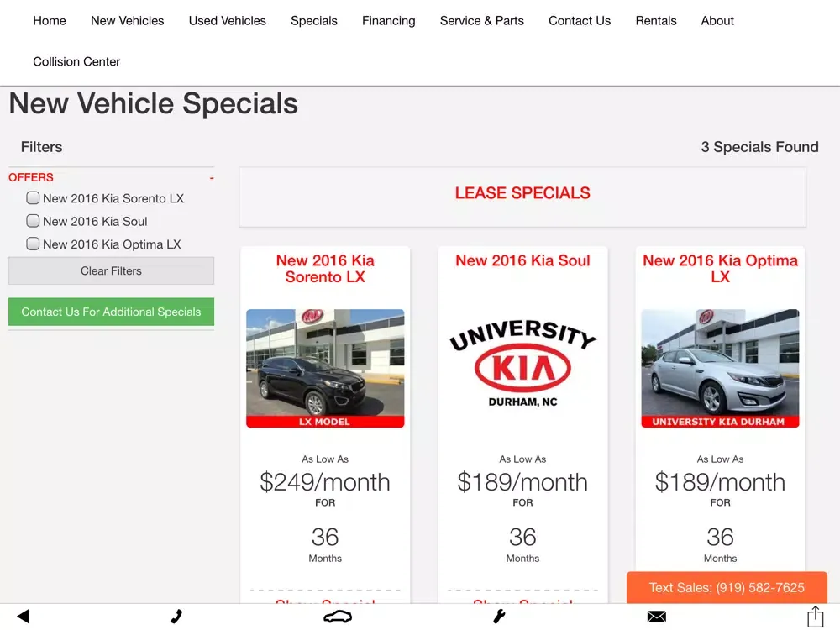Open the New Vehicles menu
Image resolution: width=840 pixels, height=630 pixels.
click(x=128, y=20)
